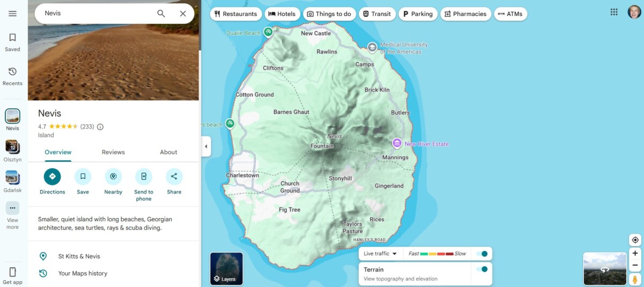Toggle the Terrain switch off
The width and height of the screenshot is (644, 287).
(x=482, y=269)
